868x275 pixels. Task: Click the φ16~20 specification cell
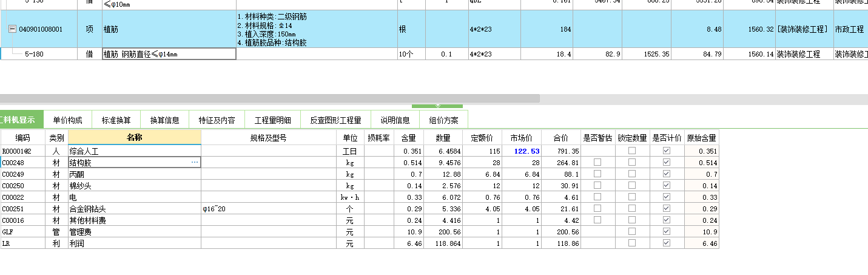click(268, 209)
